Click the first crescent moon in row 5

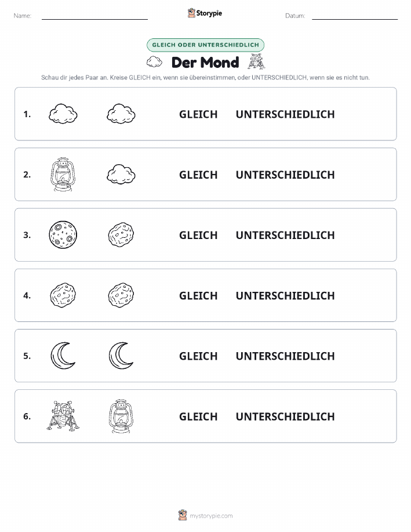(63, 356)
